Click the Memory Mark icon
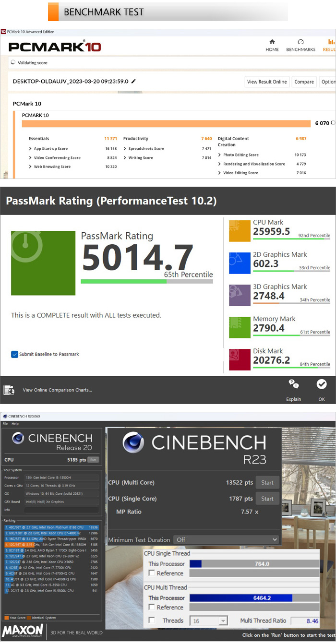The height and width of the screenshot is (644, 336). pyautogui.click(x=239, y=327)
